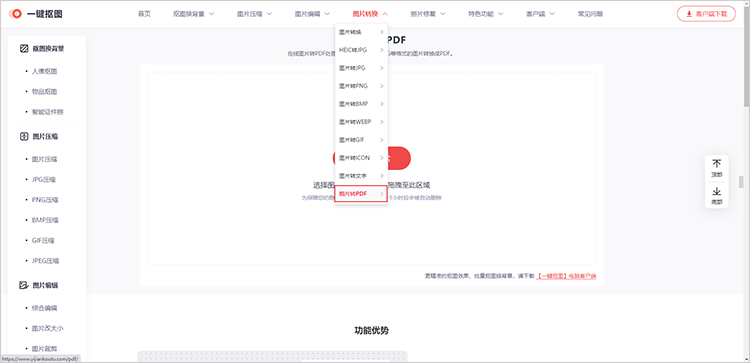
Task: Select 图片转PNG from the dropdown menu
Action: tap(361, 86)
